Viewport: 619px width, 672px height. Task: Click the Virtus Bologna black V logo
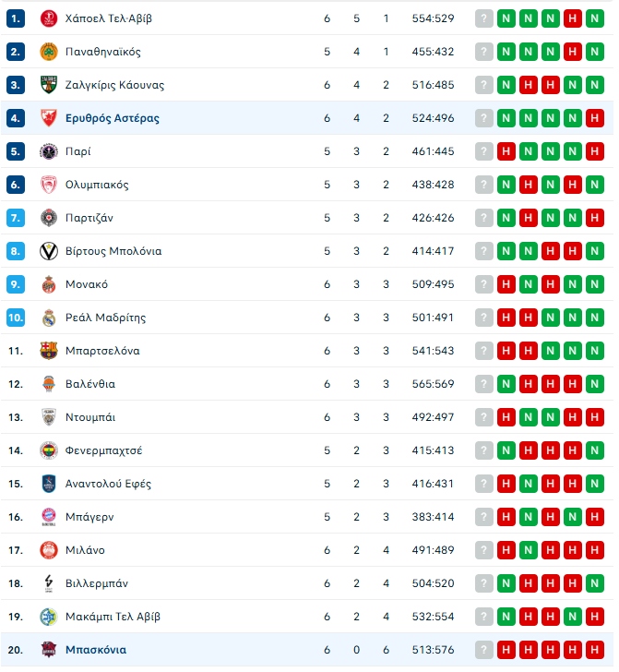[49, 251]
